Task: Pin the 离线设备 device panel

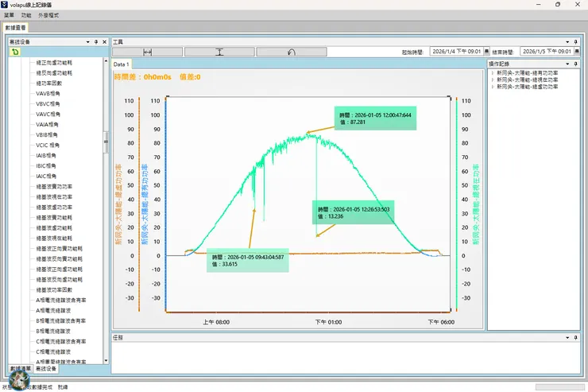Action: click(x=96, y=42)
